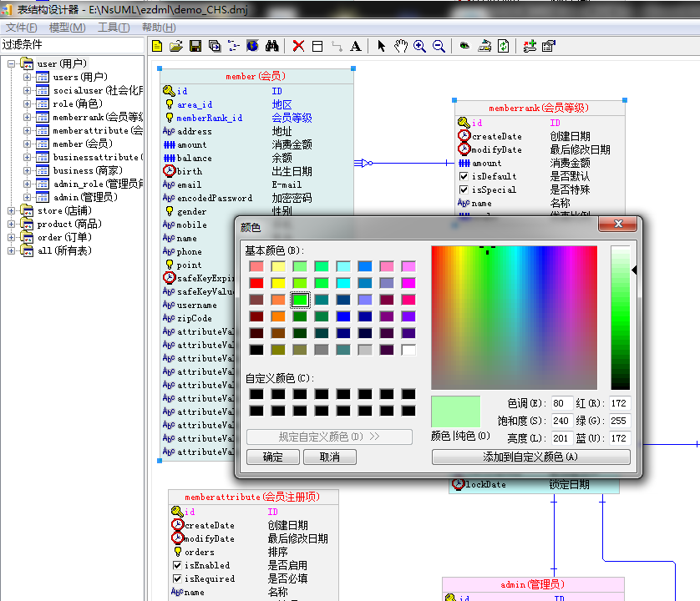This screenshot has width=700, height=601.
Task: Click the member (会员) table header
Action: pos(256,76)
